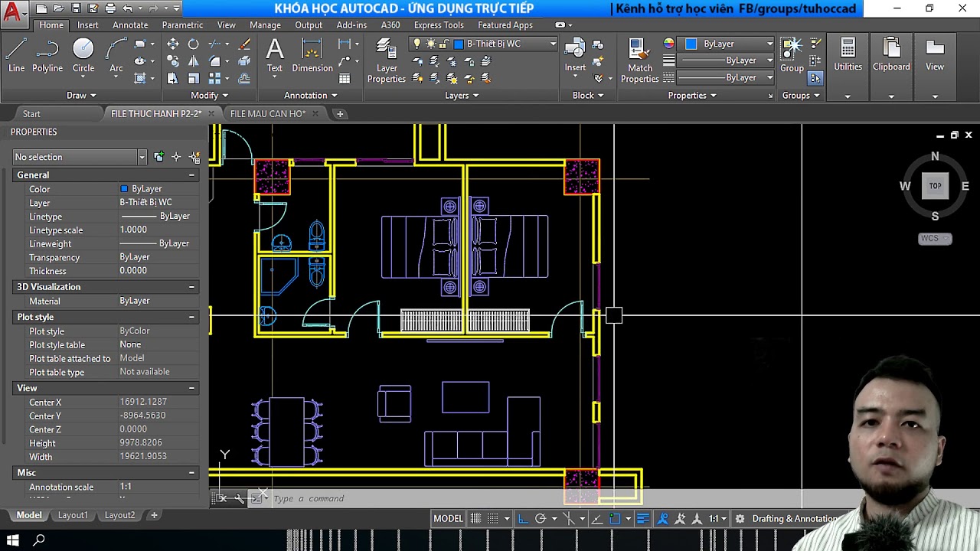Open the lineweight ByLayer dropdown in ribbon
The image size is (980, 551).
coord(727,60)
